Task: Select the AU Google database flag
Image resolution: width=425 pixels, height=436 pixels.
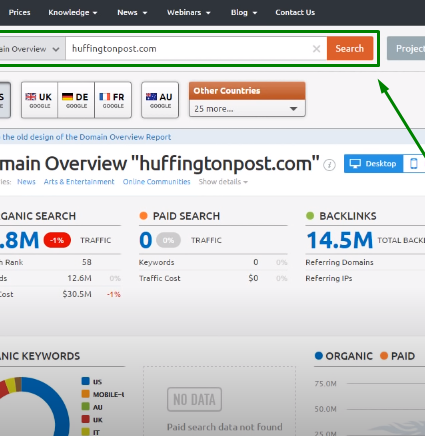Action: [160, 100]
